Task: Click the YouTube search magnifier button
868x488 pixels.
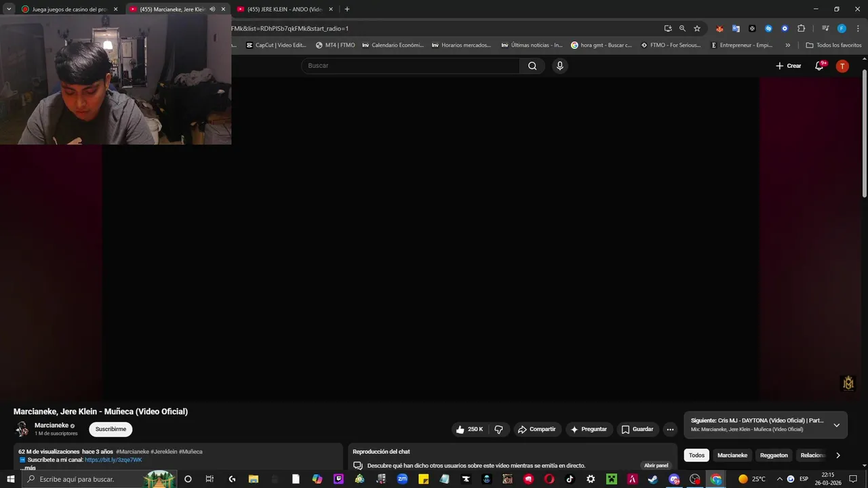Action: pos(532,66)
